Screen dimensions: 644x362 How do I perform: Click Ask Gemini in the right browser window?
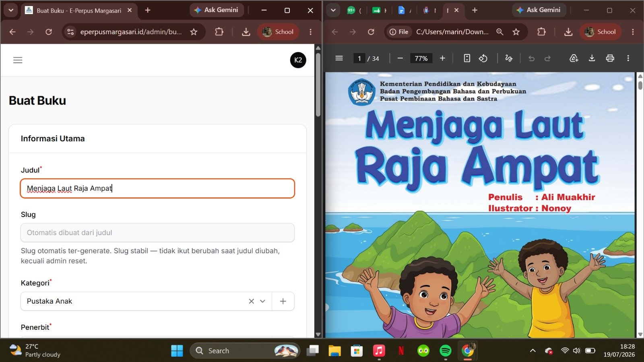click(x=539, y=10)
